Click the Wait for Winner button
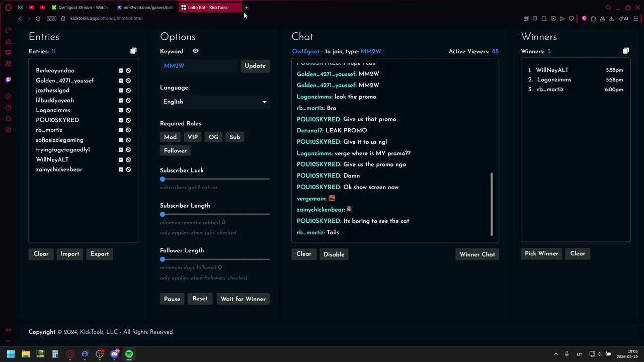The height and width of the screenshot is (362, 644). pyautogui.click(x=243, y=299)
